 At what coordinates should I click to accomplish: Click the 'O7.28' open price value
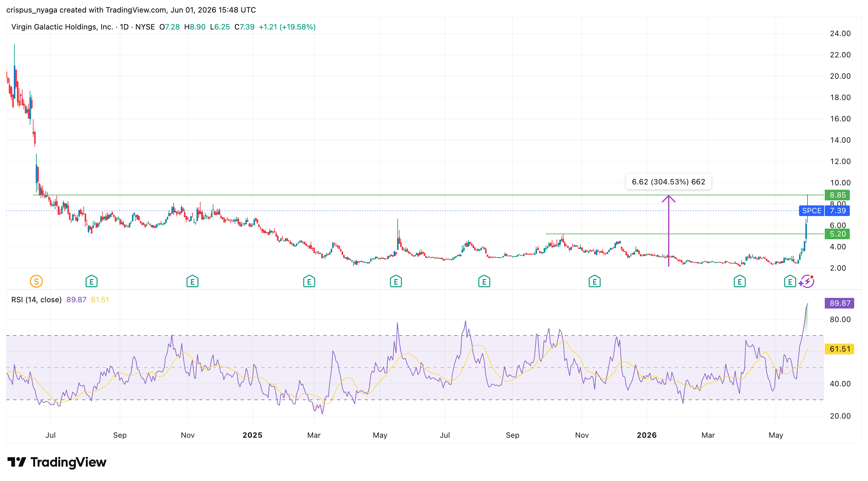click(x=170, y=27)
